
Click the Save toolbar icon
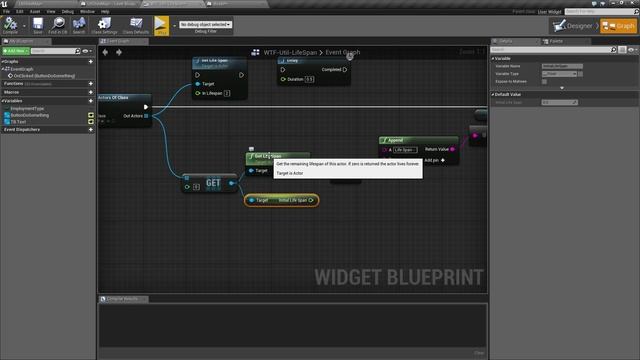point(38,23)
